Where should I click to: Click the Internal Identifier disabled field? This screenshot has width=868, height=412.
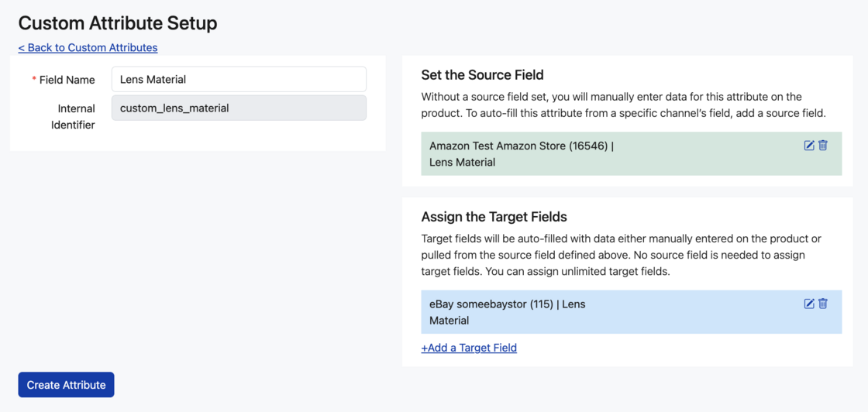(239, 108)
